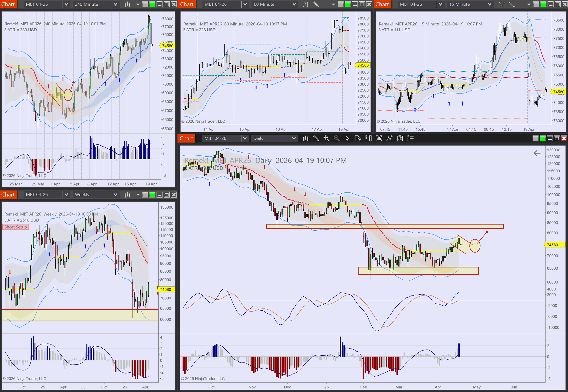Expand MBT 04-26 instrument selector on Weekly chart
This screenshot has width=568, height=392.
(x=66, y=195)
